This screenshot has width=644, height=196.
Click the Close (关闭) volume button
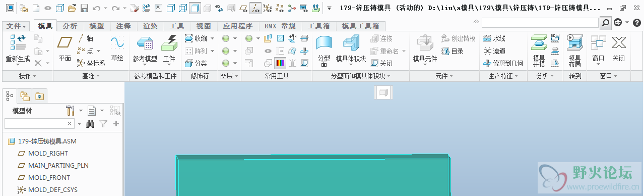pos(381,63)
